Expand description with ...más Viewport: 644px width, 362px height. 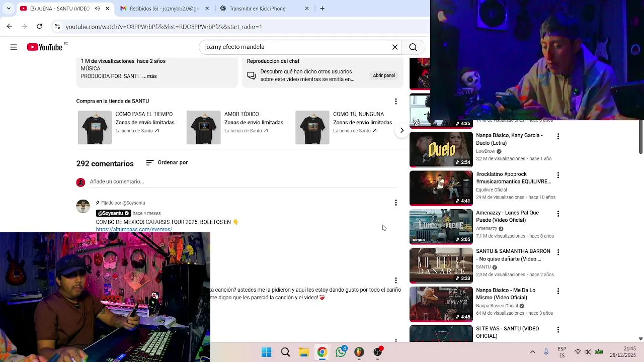pos(149,76)
